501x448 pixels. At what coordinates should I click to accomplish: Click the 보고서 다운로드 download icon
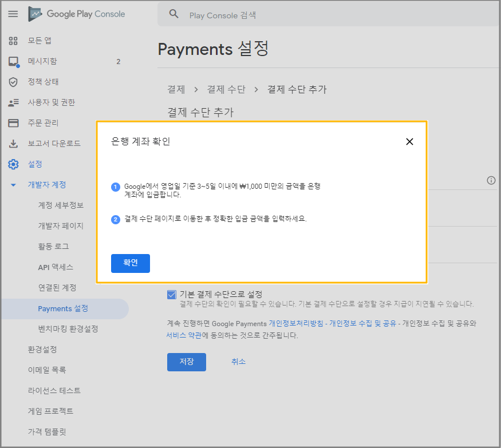(x=13, y=144)
